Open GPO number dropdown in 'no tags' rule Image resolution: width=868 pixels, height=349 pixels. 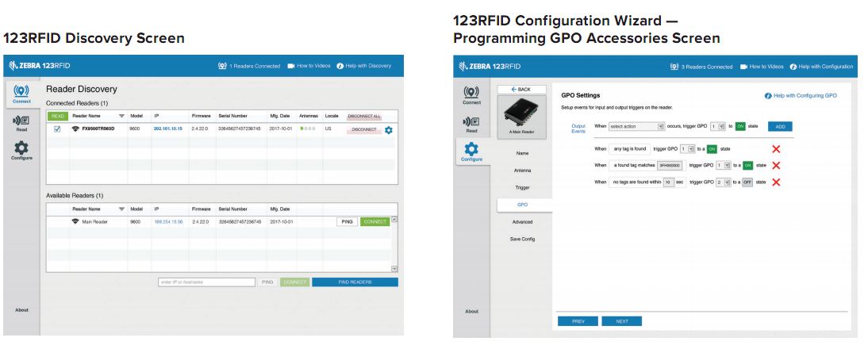click(x=723, y=182)
